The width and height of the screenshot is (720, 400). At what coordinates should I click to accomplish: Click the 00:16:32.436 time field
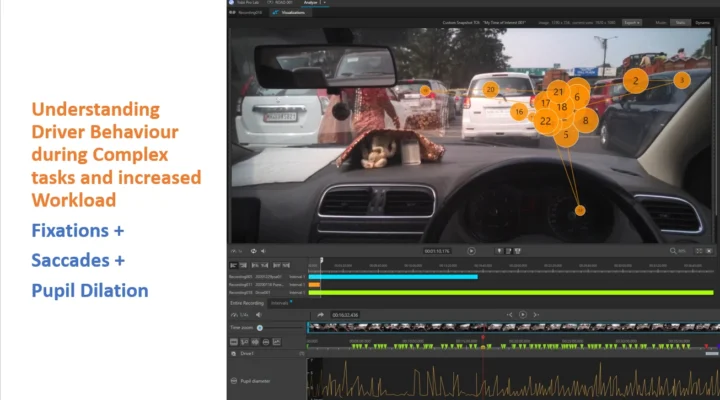(x=345, y=315)
